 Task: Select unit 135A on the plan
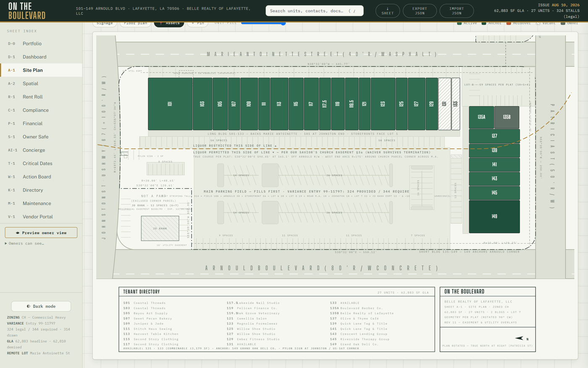(x=481, y=117)
